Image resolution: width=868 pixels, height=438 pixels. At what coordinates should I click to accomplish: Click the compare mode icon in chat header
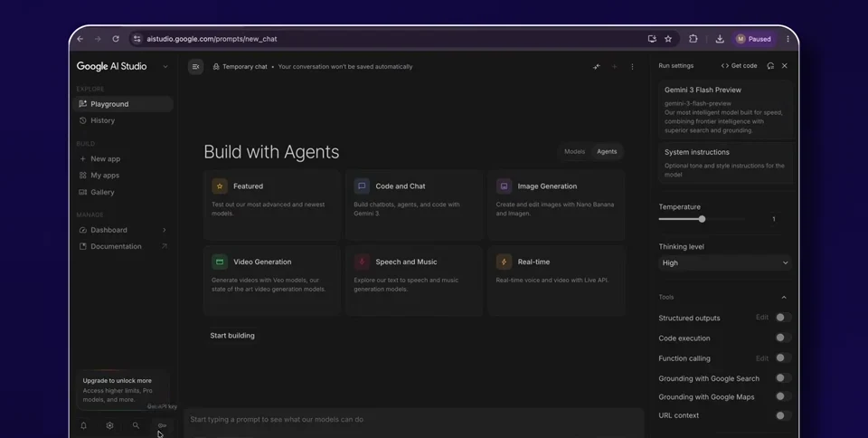(596, 66)
